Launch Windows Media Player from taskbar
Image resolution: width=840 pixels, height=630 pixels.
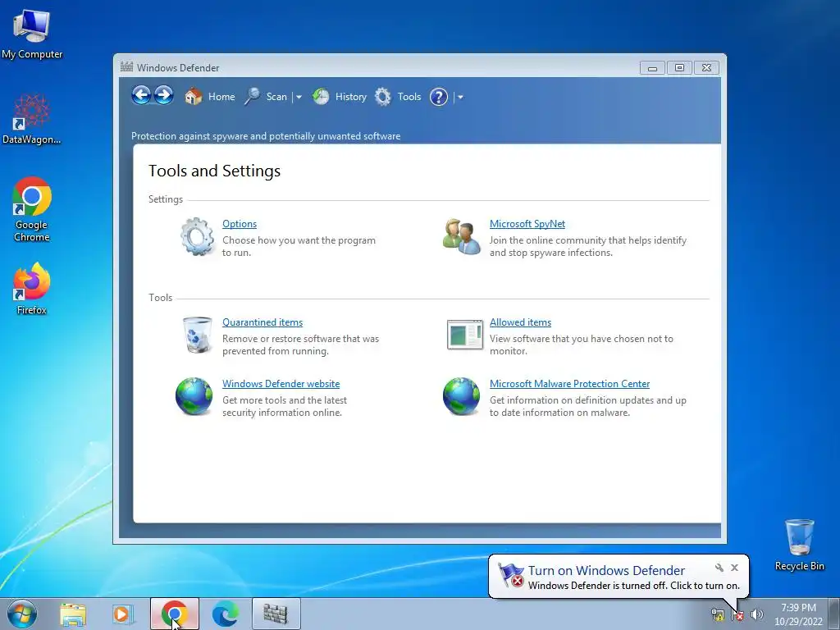click(x=123, y=614)
